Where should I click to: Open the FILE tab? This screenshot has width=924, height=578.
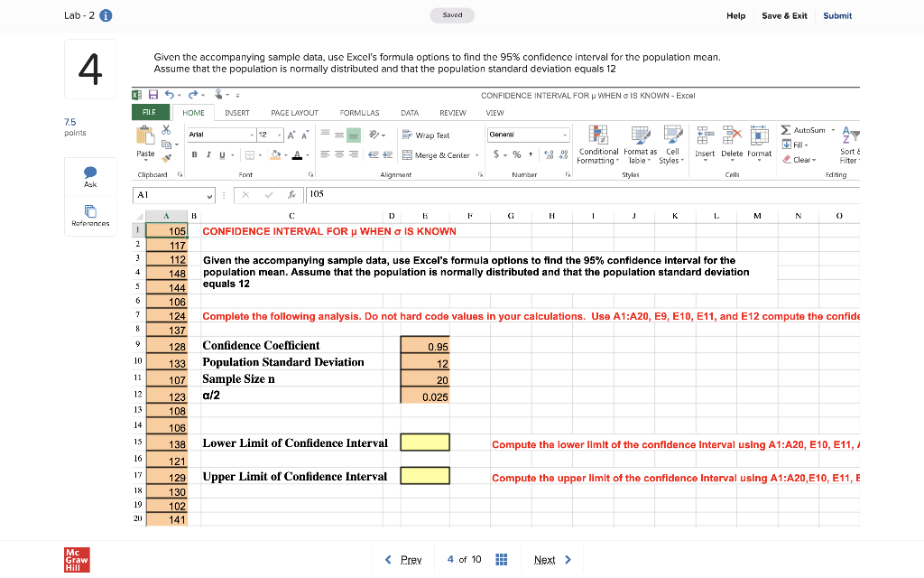point(150,112)
